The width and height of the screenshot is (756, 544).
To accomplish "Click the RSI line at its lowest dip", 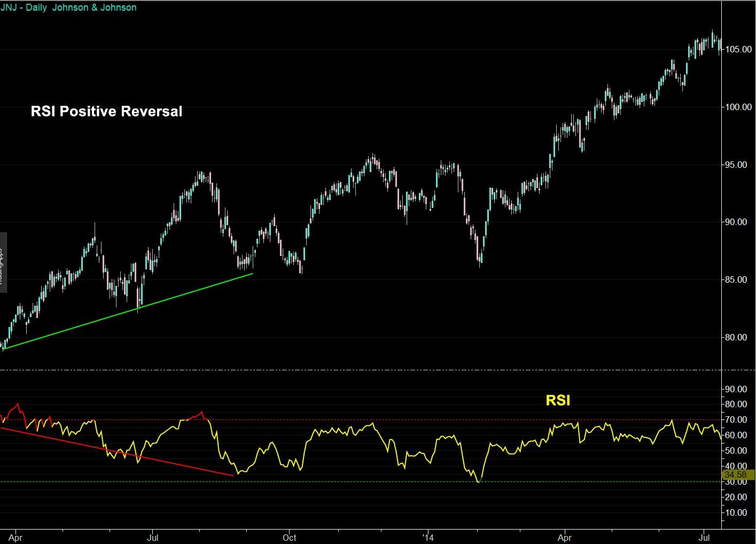I will coord(478,482).
